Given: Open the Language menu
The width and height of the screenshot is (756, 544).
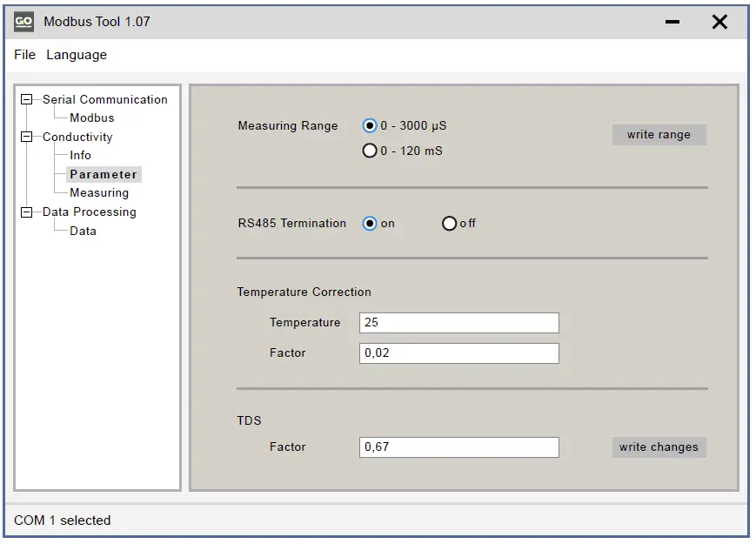Looking at the screenshot, I should click(77, 54).
